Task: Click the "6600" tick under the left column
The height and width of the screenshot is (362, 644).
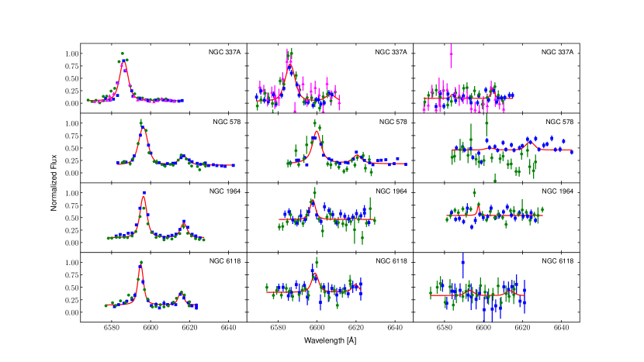Action: tap(151, 328)
